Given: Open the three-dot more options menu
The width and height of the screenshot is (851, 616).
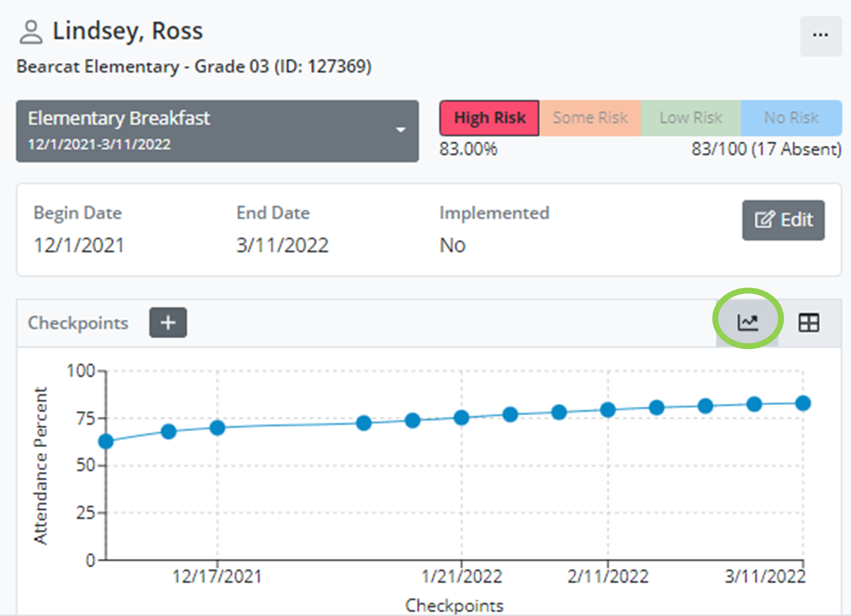Looking at the screenshot, I should pyautogui.click(x=820, y=36).
